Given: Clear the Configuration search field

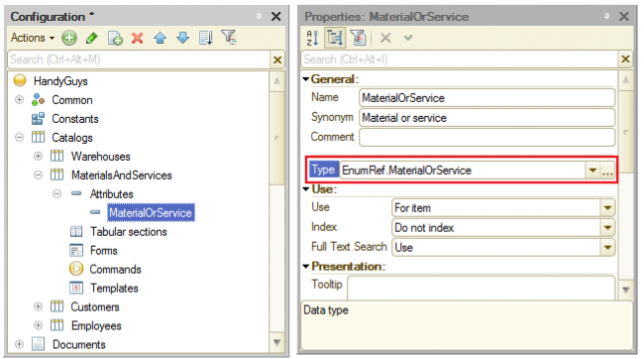Looking at the screenshot, I should point(277,60).
